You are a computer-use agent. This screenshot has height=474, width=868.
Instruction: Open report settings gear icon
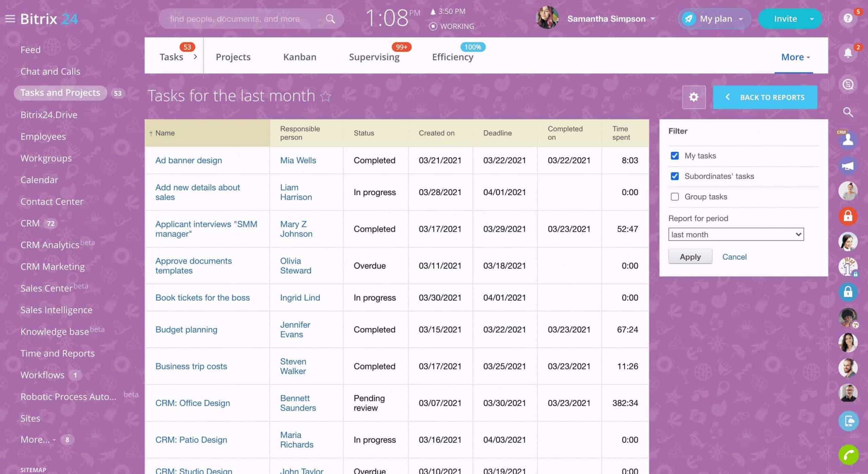click(x=694, y=97)
